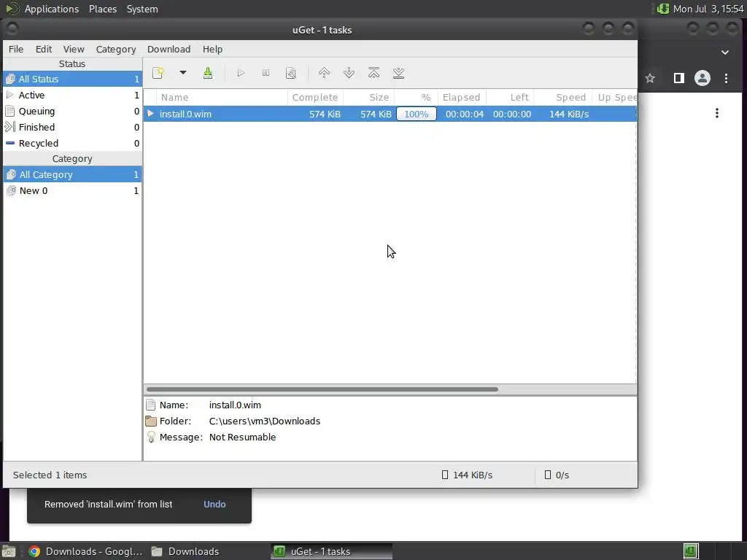Click the Queuing page icon
Screen dimensions: 747x560
pyautogui.click(x=10, y=111)
